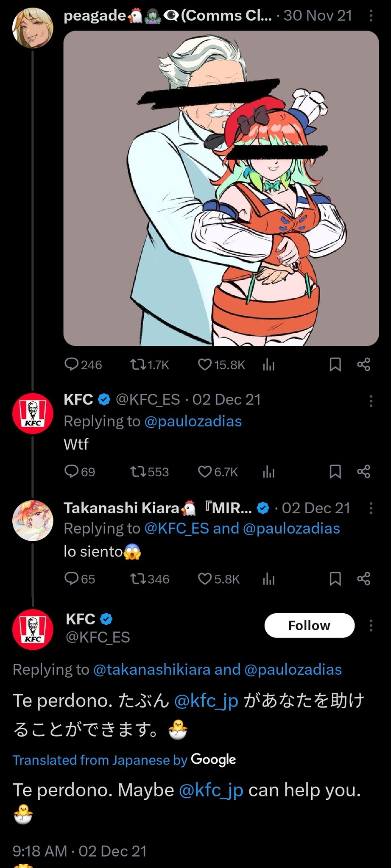Viewport: 391px width, 868px height.
Task: Open the attached artwork image
Action: [x=221, y=188]
